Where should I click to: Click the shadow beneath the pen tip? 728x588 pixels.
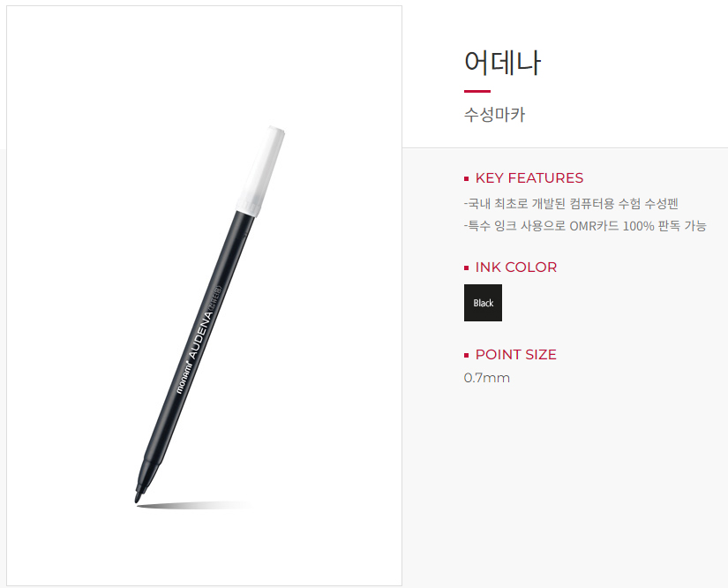tap(194, 505)
